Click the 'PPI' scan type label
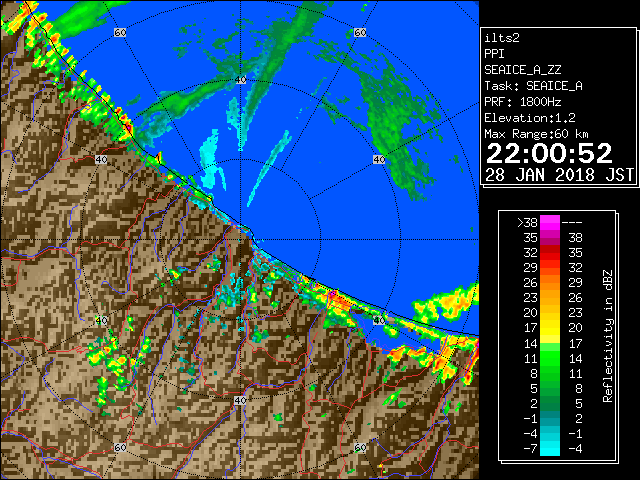 point(494,54)
